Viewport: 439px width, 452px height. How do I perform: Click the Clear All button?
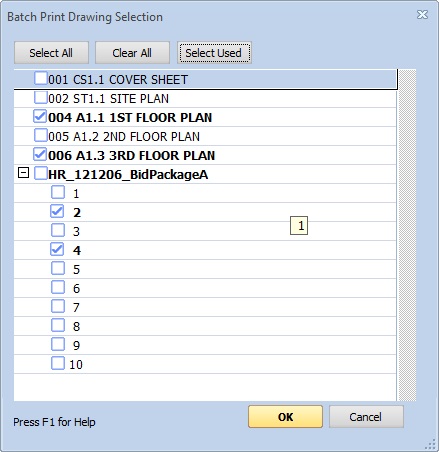(x=132, y=53)
